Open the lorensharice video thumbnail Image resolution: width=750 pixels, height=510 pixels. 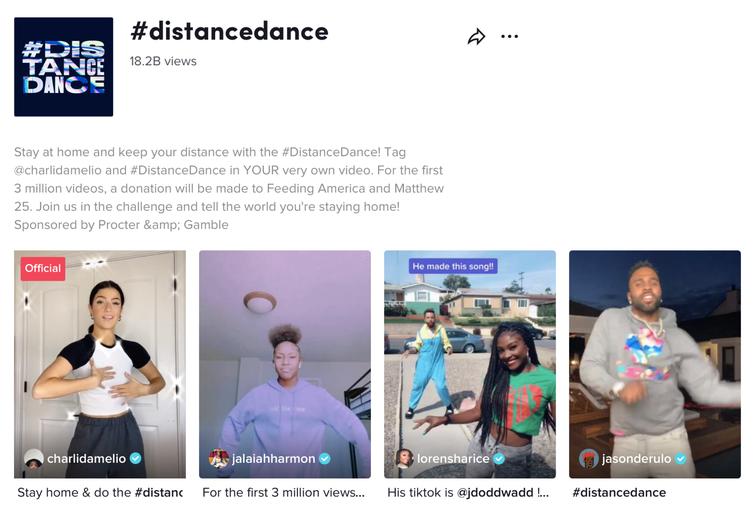(x=470, y=364)
